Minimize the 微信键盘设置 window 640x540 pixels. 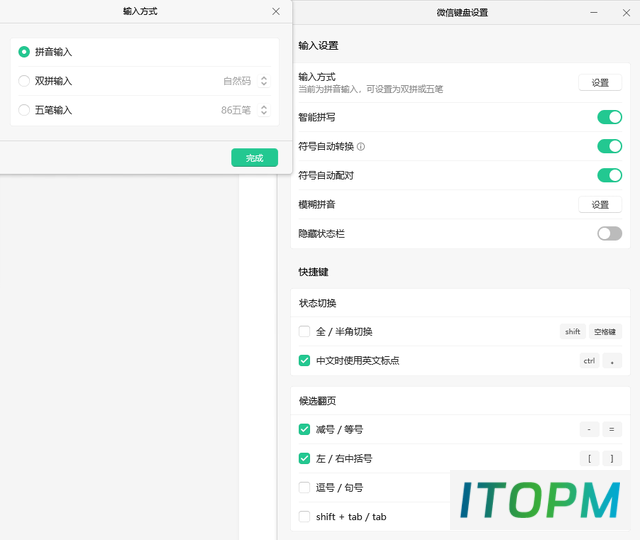[x=594, y=13]
